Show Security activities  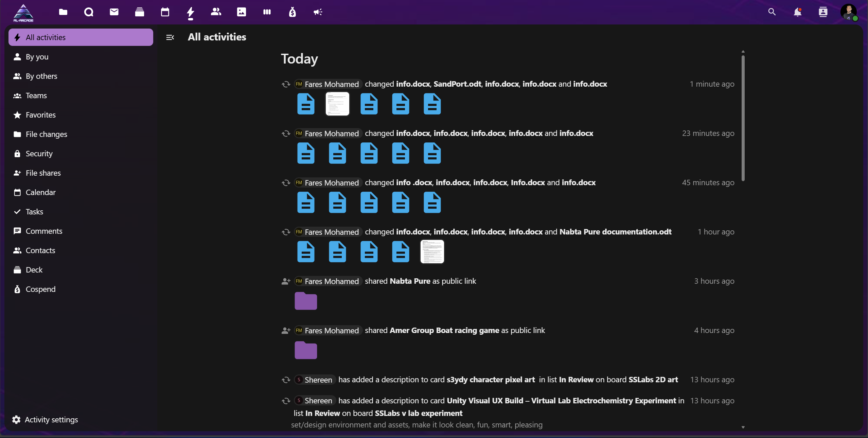click(39, 154)
